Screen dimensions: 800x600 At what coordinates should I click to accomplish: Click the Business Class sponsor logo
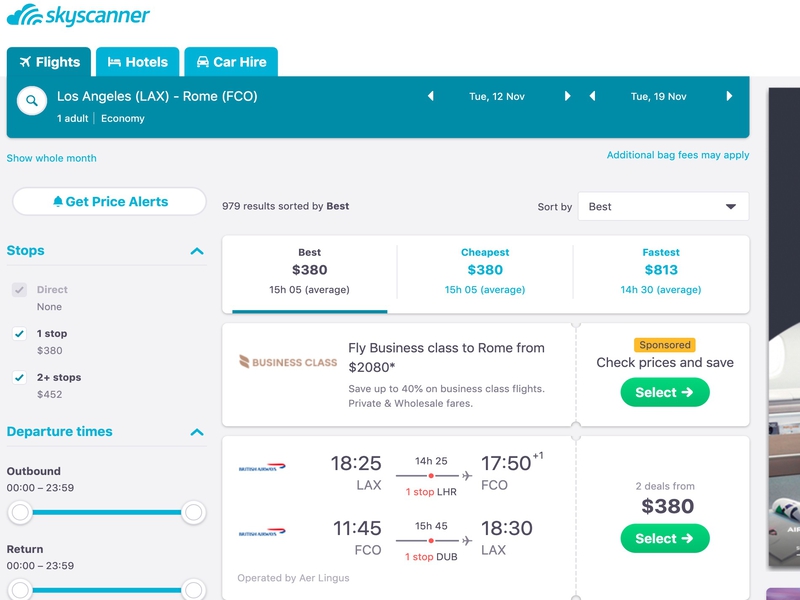pos(288,362)
